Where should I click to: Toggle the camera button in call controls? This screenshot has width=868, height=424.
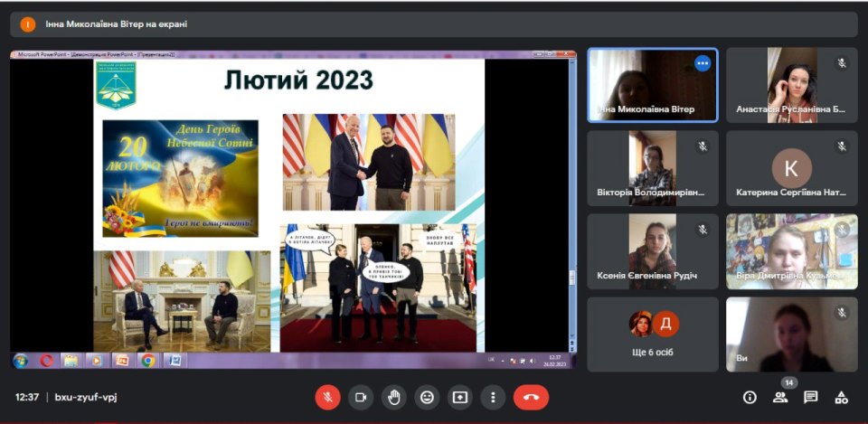coord(361,398)
